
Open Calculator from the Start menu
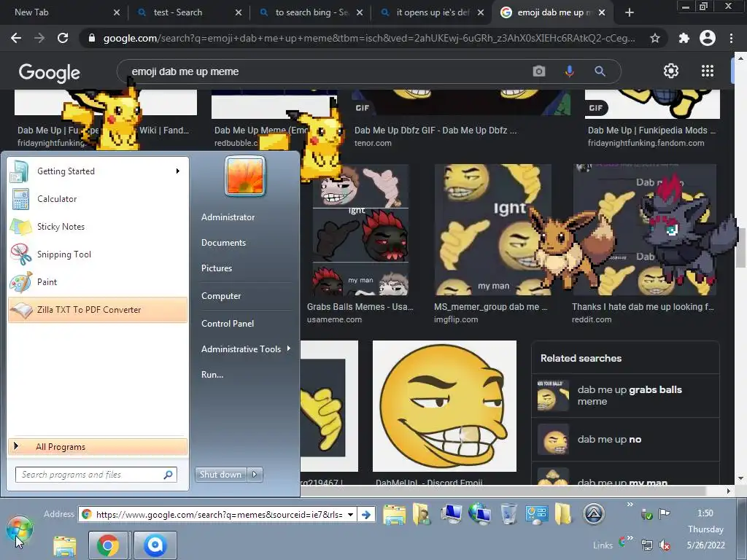(98, 199)
